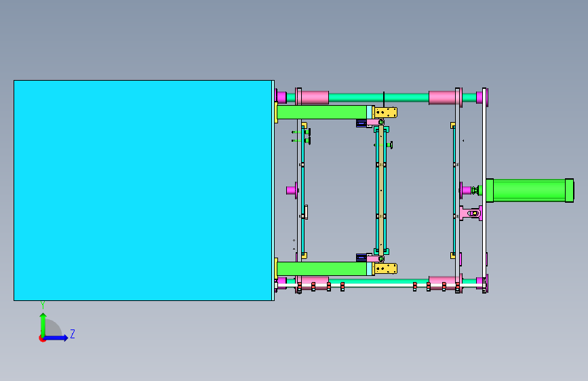Click the upper dark blue component
Screen dimensions: 588x381
(x=361, y=123)
